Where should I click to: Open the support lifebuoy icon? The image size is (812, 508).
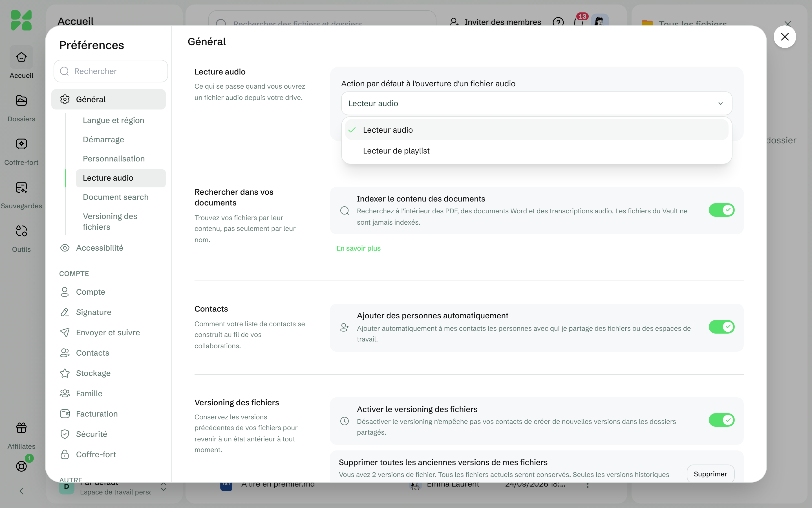click(x=21, y=466)
